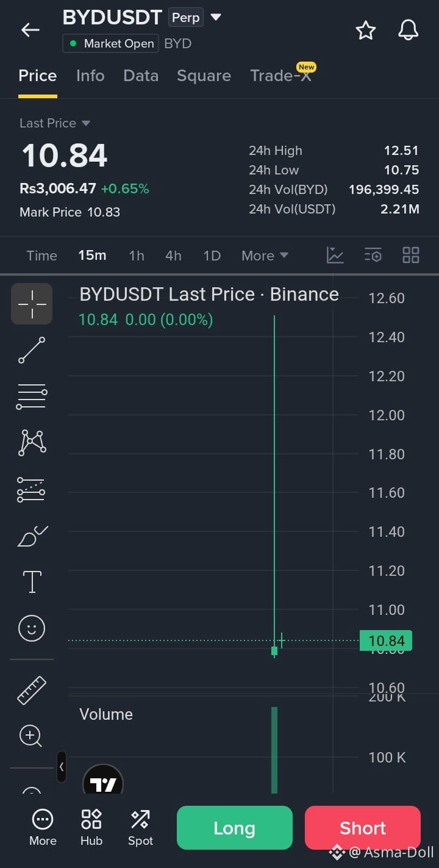The width and height of the screenshot is (439, 868).
Task: Select the crosshair cursor tool
Action: click(x=32, y=303)
